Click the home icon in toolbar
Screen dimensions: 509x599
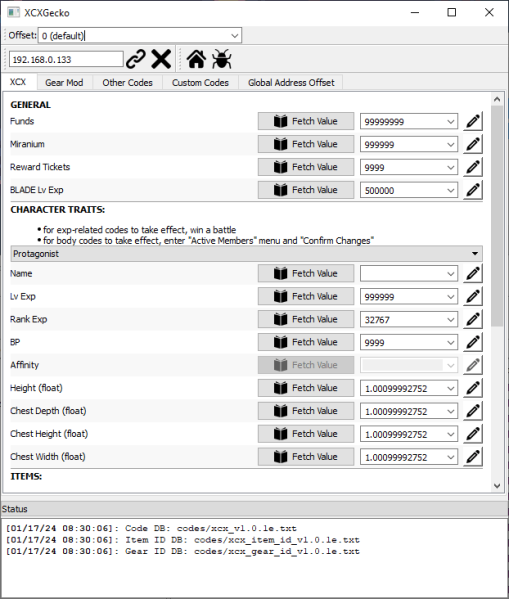tap(196, 59)
